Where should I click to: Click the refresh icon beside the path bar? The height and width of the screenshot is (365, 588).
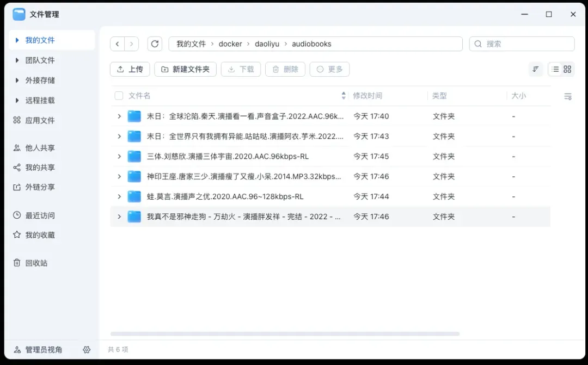(x=155, y=44)
